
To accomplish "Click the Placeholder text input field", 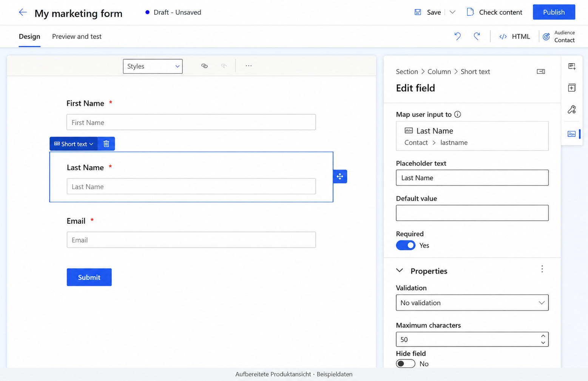I will (x=472, y=178).
